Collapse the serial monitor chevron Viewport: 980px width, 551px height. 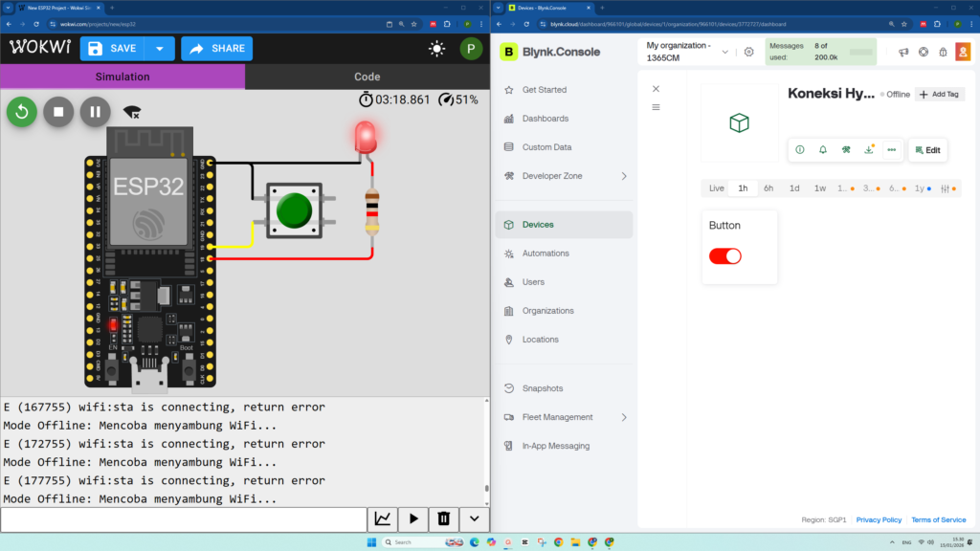tap(475, 519)
